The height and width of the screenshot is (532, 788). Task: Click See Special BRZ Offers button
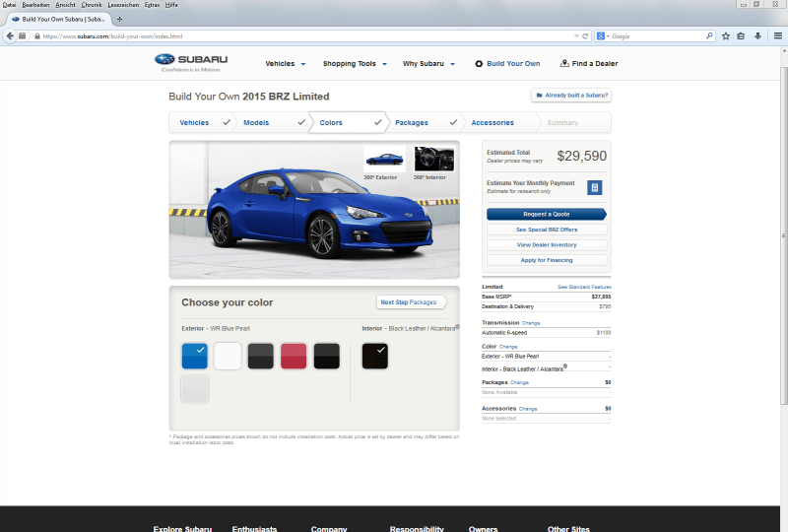pyautogui.click(x=547, y=230)
